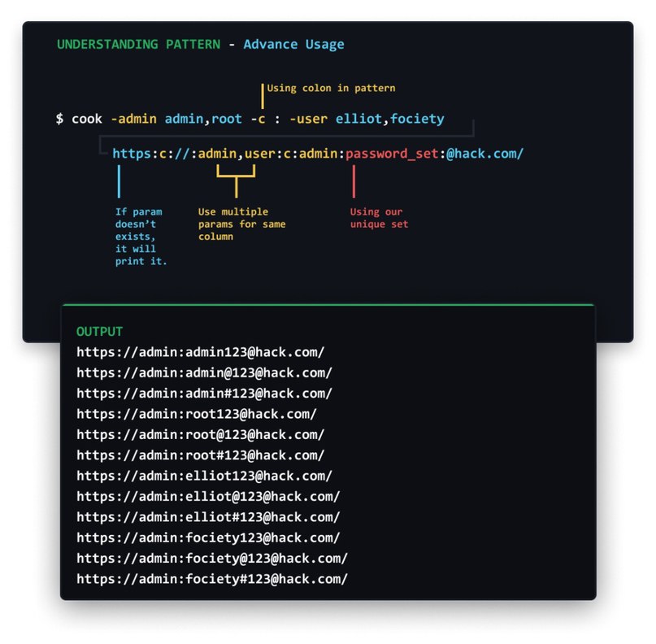Click "password_set" in the pattern line
This screenshot has width=656, height=644.
[392, 154]
